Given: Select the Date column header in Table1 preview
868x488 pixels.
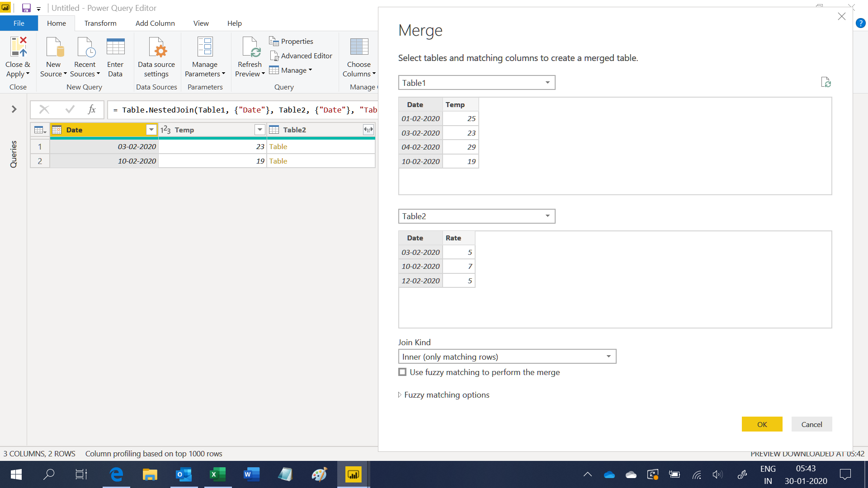Looking at the screenshot, I should pos(420,104).
